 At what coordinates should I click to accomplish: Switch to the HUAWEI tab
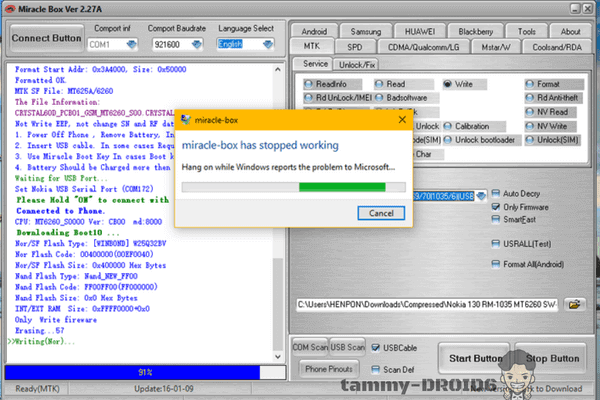tap(420, 31)
